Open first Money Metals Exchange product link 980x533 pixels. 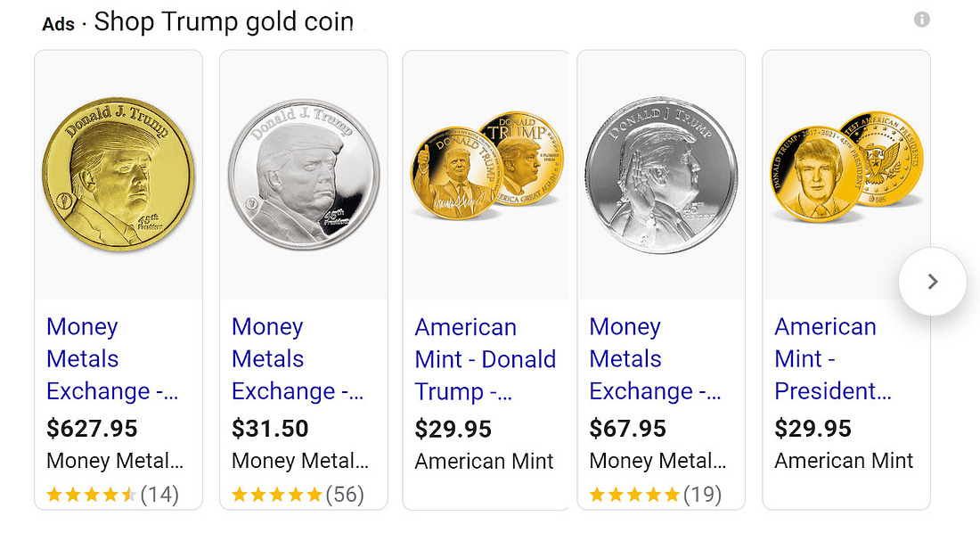click(x=112, y=359)
